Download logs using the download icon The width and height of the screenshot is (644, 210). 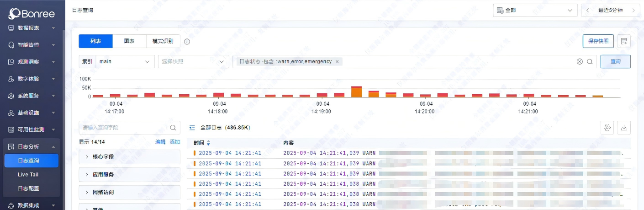624,128
